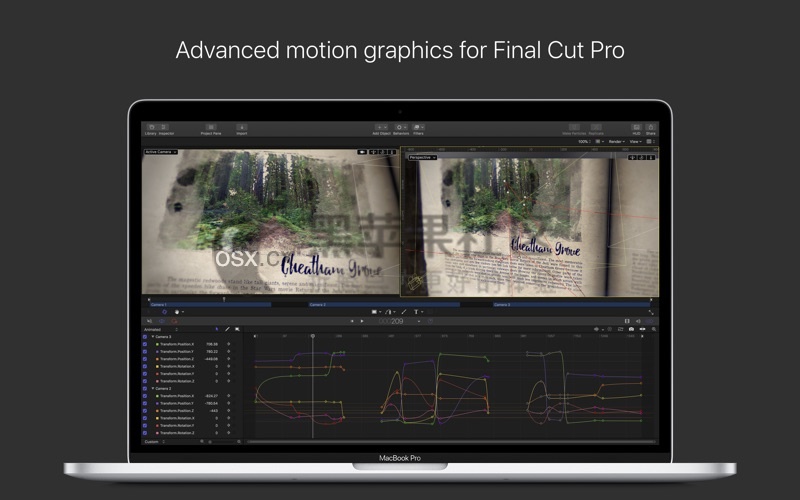800x500 pixels.
Task: Open the Animated curve set dropdown
Action: click(161, 330)
